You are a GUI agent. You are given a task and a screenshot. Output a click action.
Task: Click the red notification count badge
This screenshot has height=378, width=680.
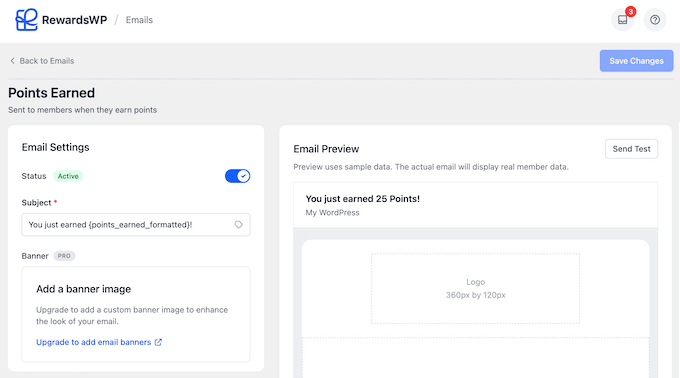pyautogui.click(x=631, y=12)
